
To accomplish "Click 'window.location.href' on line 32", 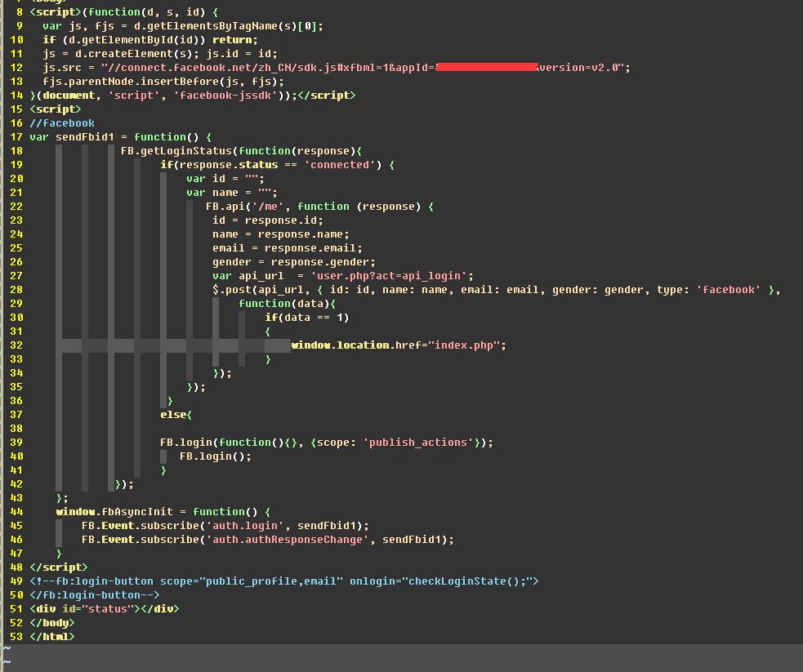I will pyautogui.click(x=356, y=345).
